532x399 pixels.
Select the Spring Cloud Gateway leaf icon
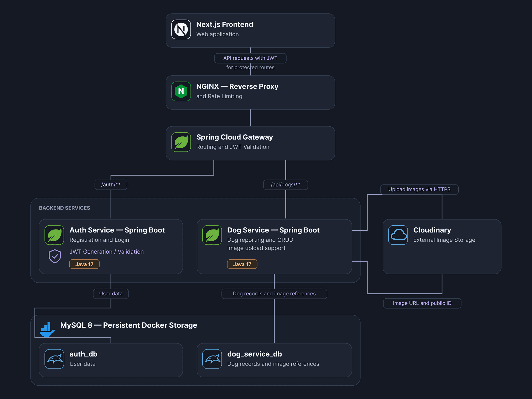[x=181, y=142]
